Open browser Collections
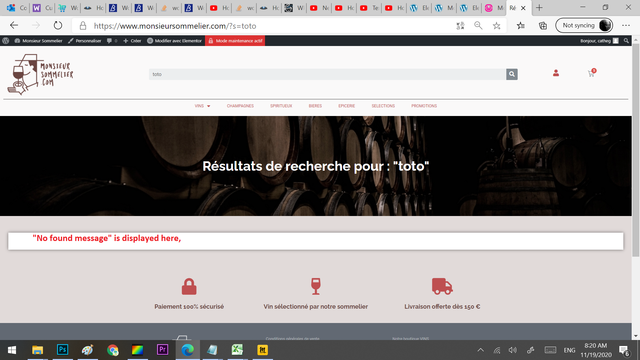Screen dimensions: 640x360 [543, 26]
